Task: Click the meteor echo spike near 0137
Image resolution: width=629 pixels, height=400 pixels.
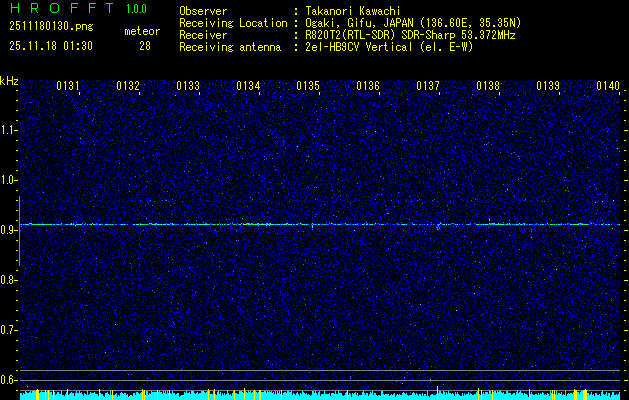Action: tap(439, 226)
